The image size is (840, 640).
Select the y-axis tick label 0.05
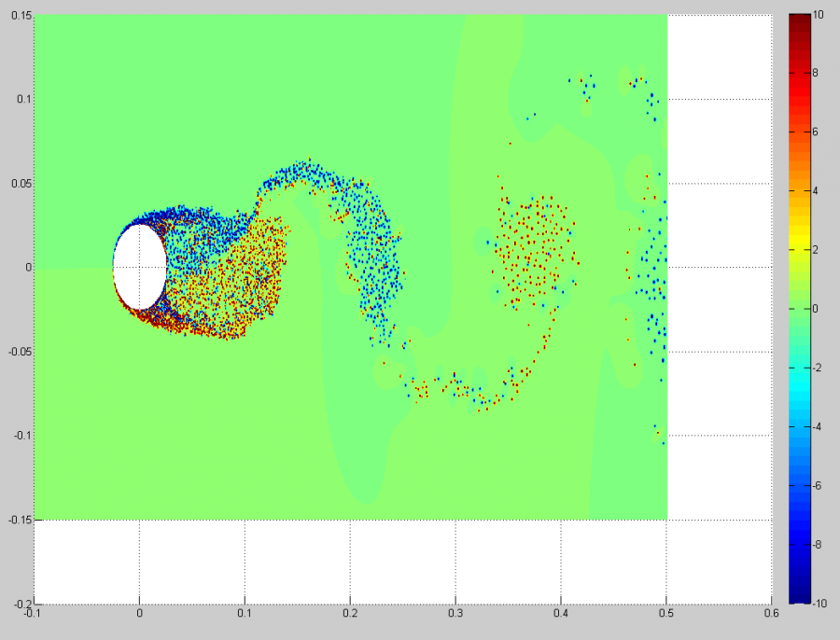pyautogui.click(x=21, y=183)
